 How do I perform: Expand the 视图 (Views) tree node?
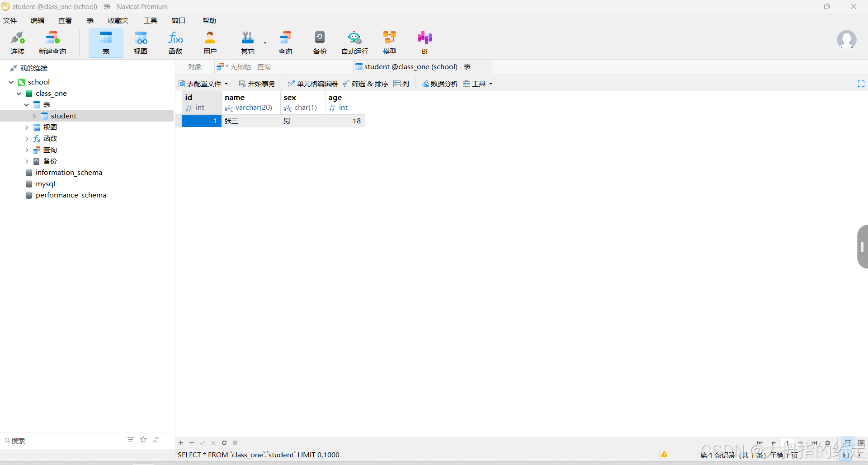27,127
